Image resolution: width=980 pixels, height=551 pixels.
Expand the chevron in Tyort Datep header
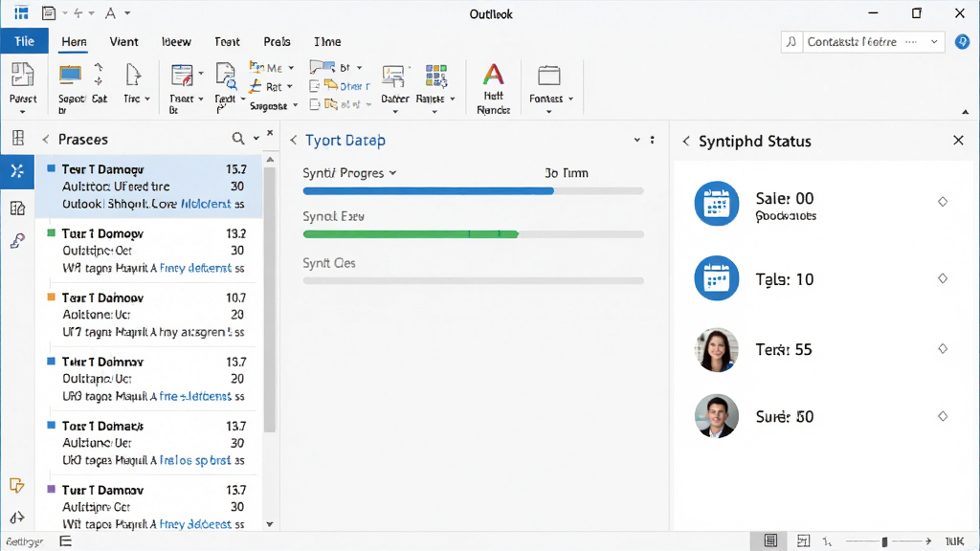636,140
